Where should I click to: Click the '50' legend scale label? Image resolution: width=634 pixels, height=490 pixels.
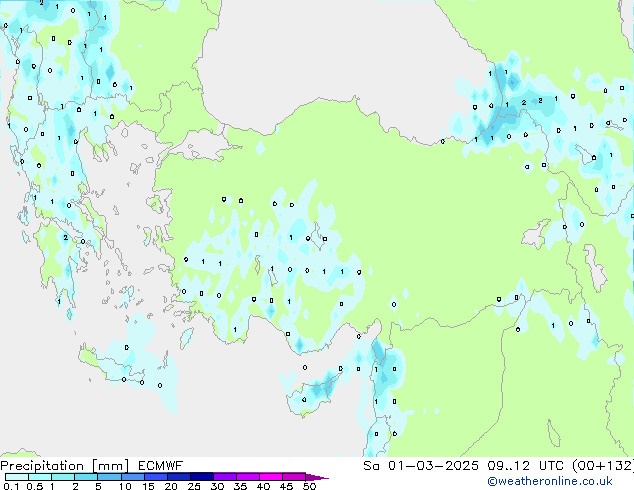point(309,486)
